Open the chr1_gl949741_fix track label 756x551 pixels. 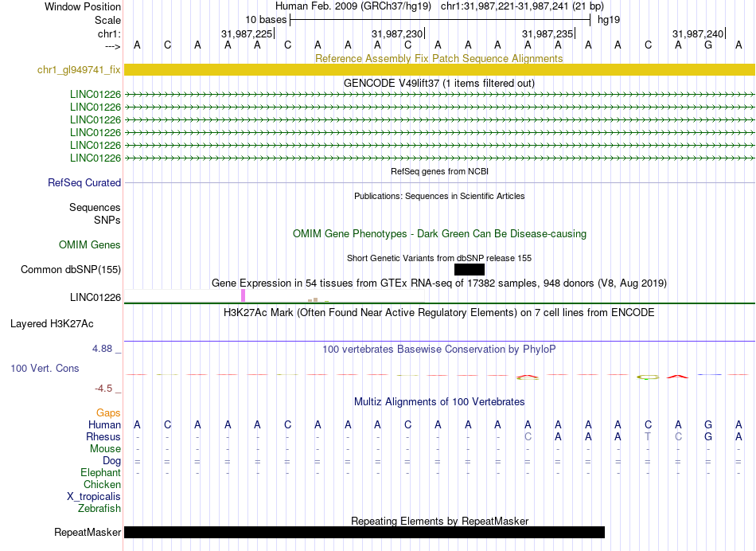click(x=79, y=69)
